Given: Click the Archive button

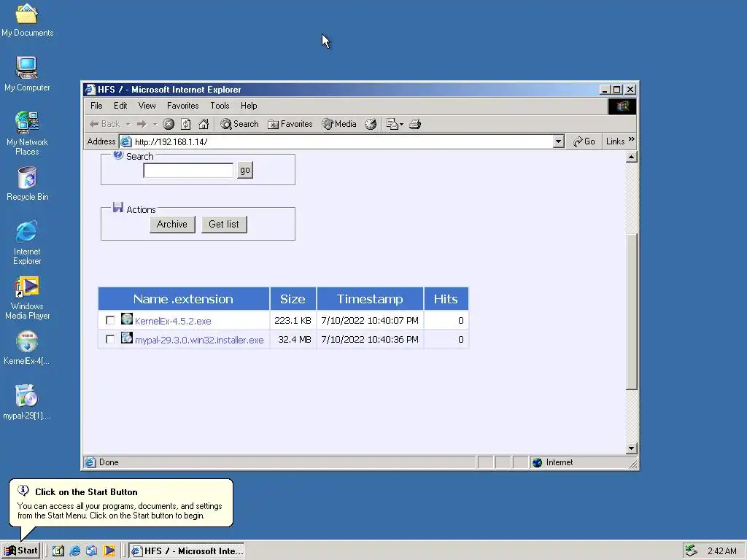Looking at the screenshot, I should (x=172, y=225).
